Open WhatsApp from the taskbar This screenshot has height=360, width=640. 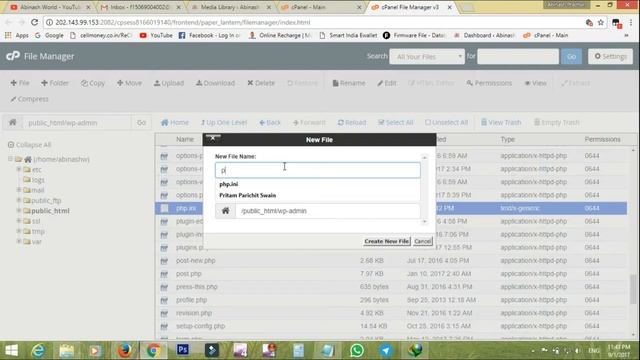[356, 350]
